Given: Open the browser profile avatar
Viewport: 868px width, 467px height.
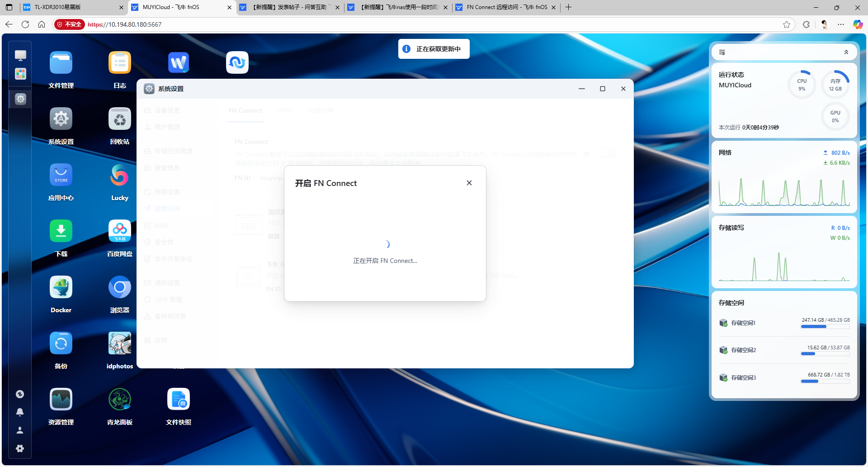Looking at the screenshot, I should (824, 24).
